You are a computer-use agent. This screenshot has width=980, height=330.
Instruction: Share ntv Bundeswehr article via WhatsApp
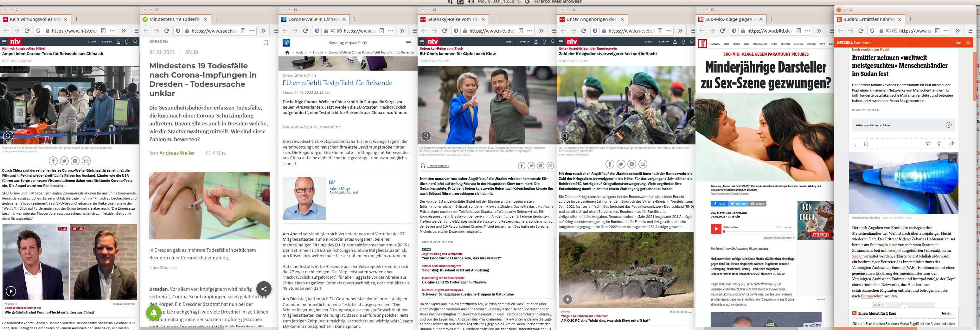(632, 164)
